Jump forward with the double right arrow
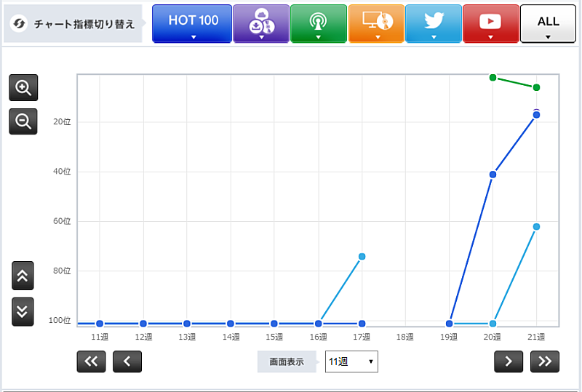582x392 pixels. [x=545, y=361]
